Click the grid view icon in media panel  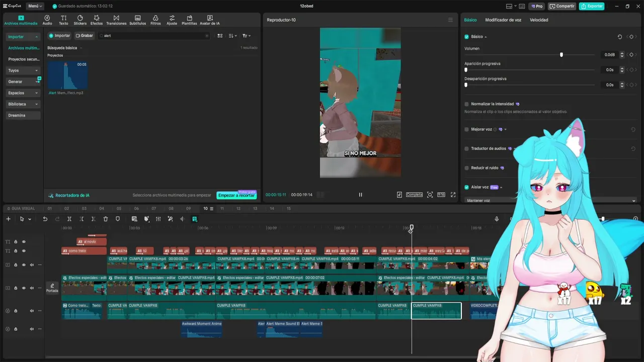[x=220, y=36]
